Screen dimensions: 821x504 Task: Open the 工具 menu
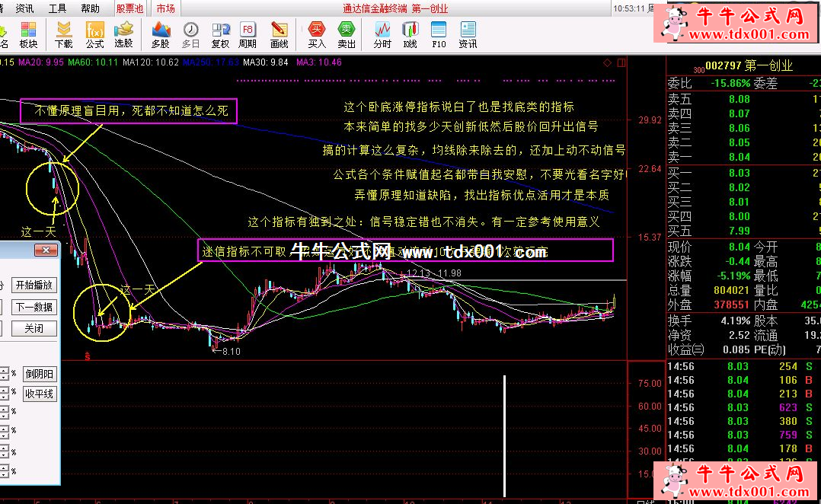(x=57, y=8)
